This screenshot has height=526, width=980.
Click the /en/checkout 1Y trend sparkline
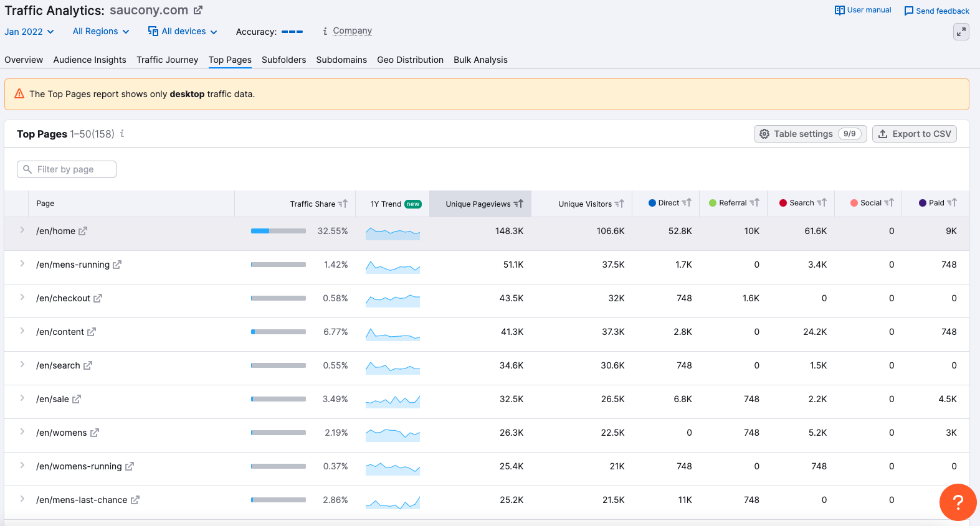pos(392,300)
